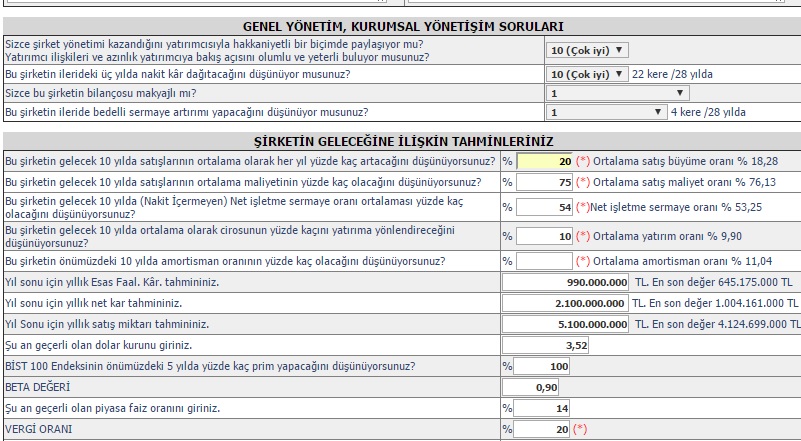
Task: Edit the piyasa faiz oranı field
Action: point(541,408)
